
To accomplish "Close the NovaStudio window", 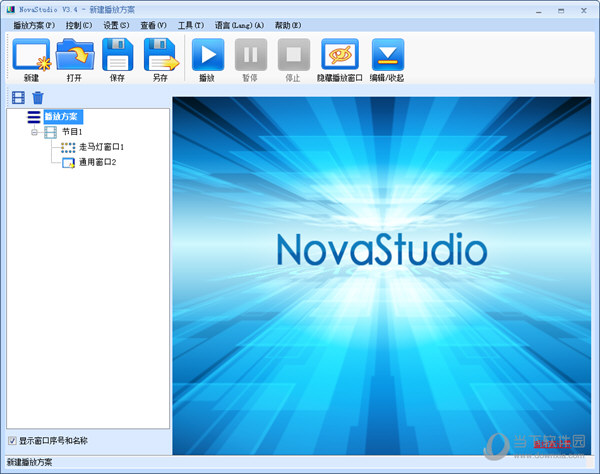I will (x=584, y=11).
